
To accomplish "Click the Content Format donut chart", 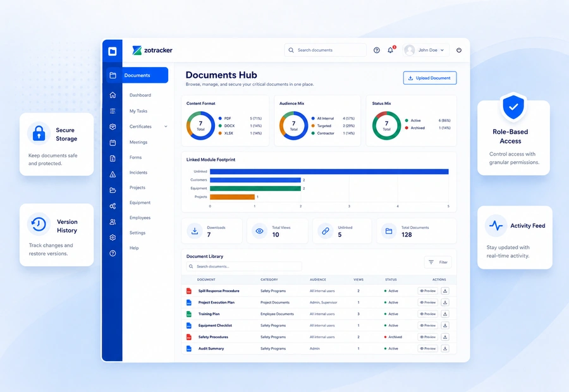I will (200, 126).
